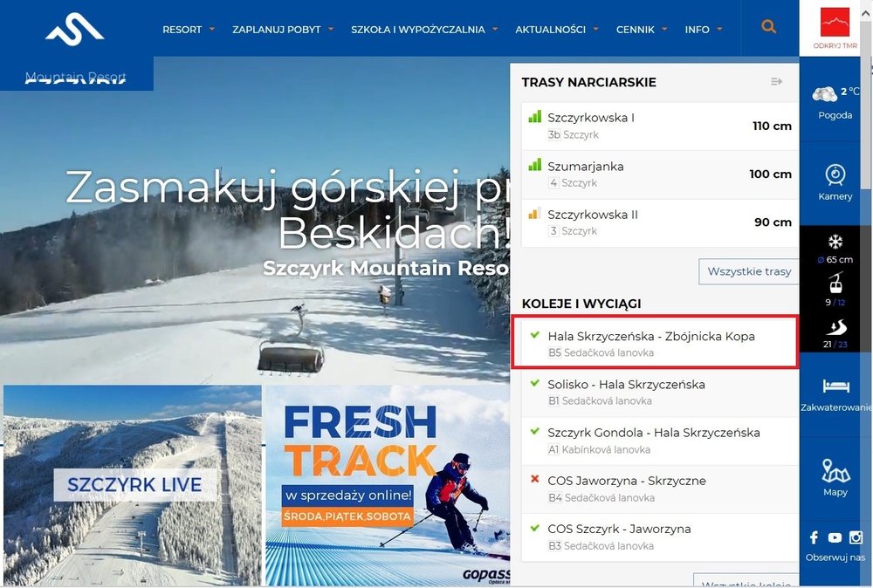Open Zakwaterowanie bed icon
The width and height of the screenshot is (873, 588).
835,386
